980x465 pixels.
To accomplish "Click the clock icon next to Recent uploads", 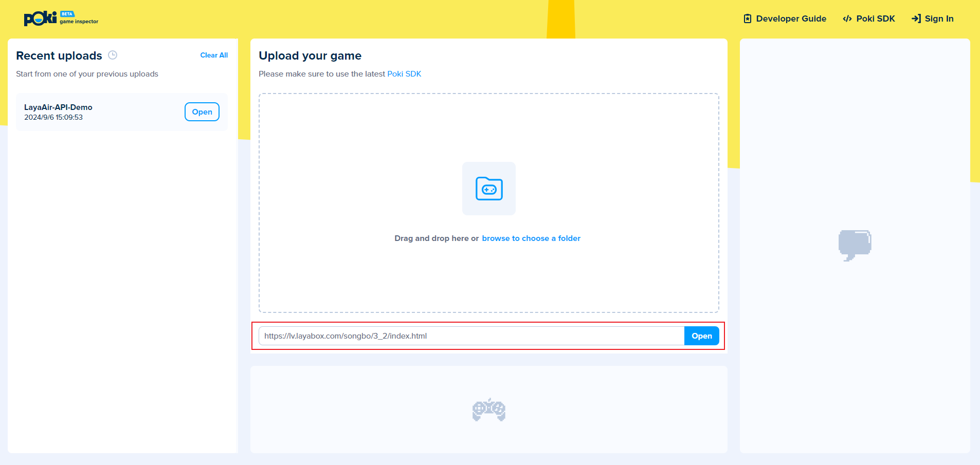I will [113, 55].
